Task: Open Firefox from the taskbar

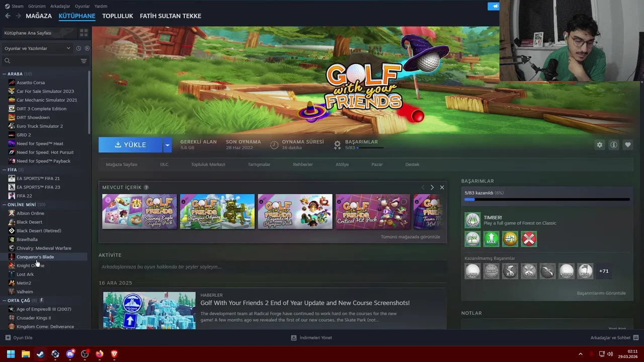Action: (99, 354)
